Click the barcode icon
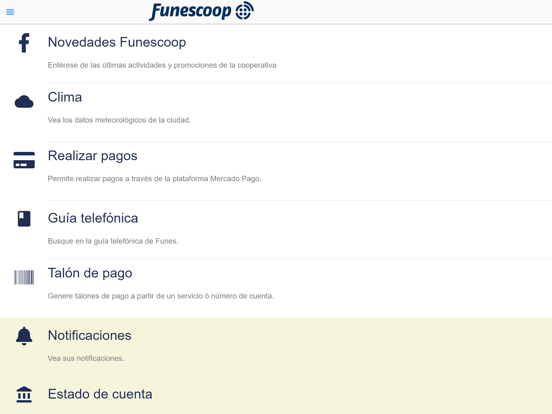This screenshot has height=414, width=552. [x=24, y=277]
